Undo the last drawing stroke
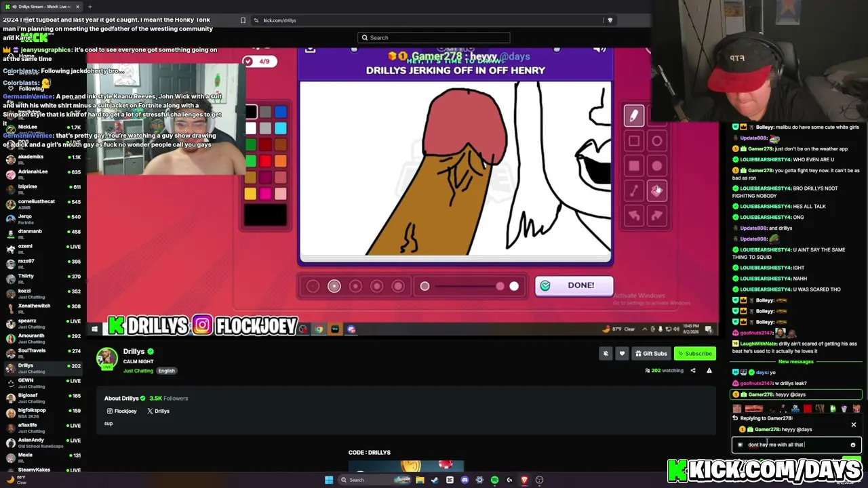 (x=633, y=216)
